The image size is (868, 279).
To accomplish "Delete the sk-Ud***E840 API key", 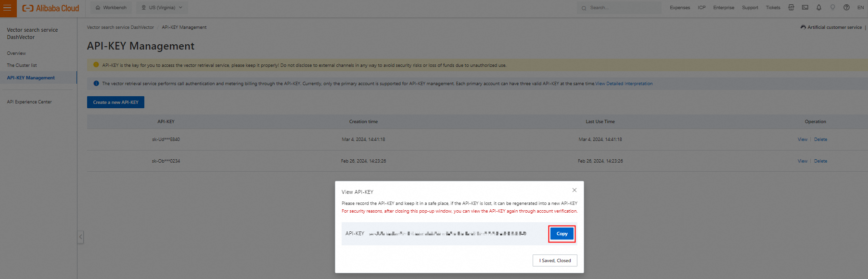I will point(820,139).
